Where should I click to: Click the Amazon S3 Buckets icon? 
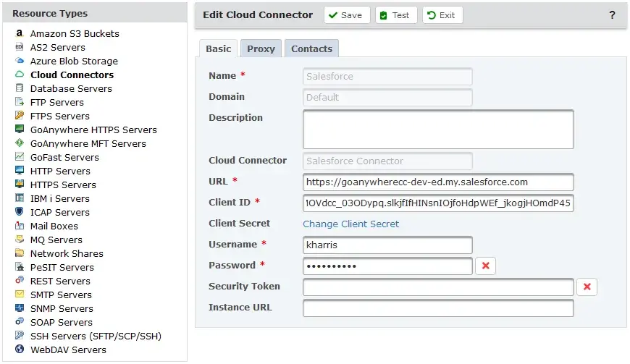coord(20,33)
